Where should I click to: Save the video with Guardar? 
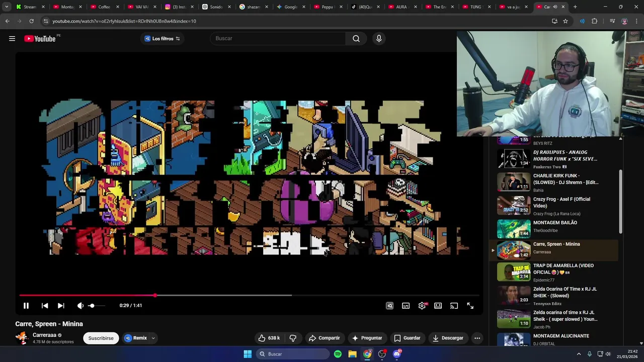[407, 338]
